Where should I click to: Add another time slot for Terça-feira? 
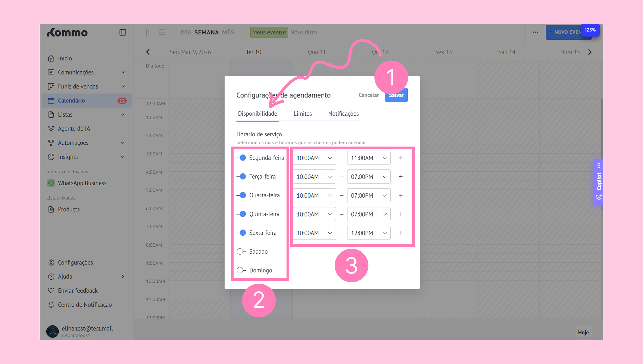[x=401, y=177]
